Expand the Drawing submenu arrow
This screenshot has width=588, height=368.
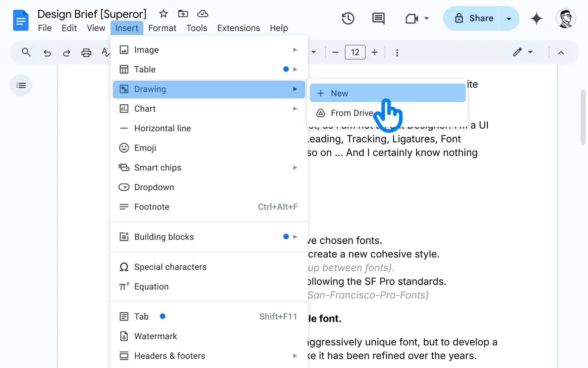(x=295, y=89)
